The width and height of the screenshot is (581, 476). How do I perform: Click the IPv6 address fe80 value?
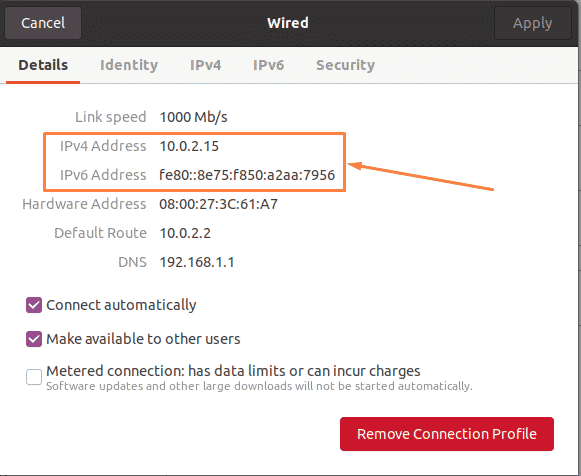click(247, 175)
